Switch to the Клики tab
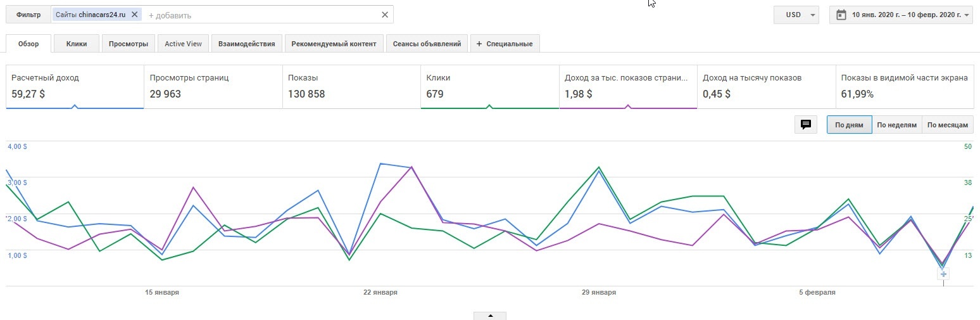Image resolution: width=980 pixels, height=320 pixels. [77, 44]
